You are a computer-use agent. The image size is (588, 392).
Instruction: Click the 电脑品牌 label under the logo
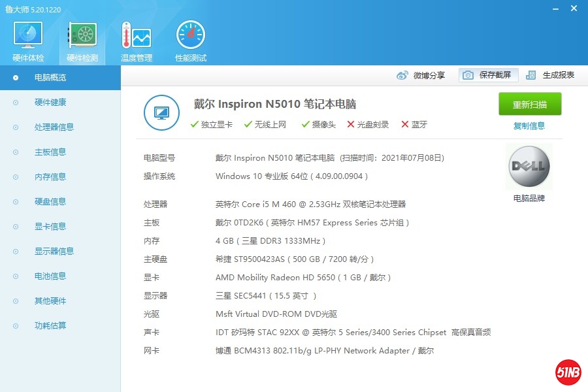coord(529,198)
